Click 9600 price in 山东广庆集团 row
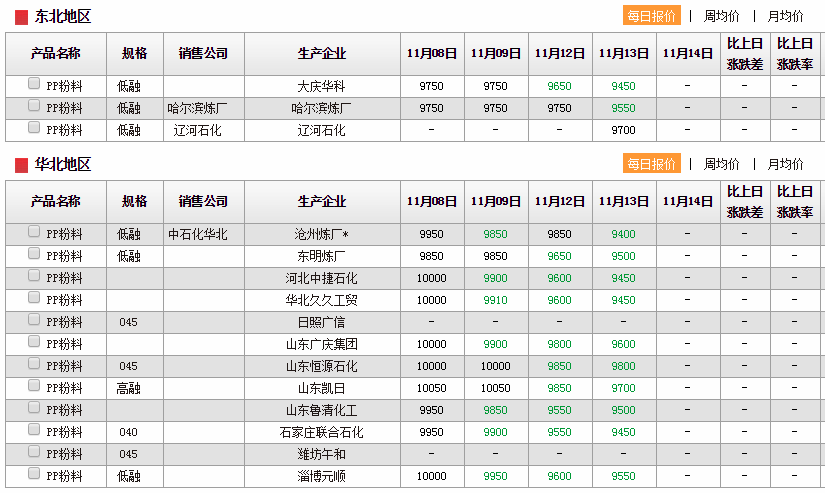The image size is (825, 493). [x=623, y=344]
